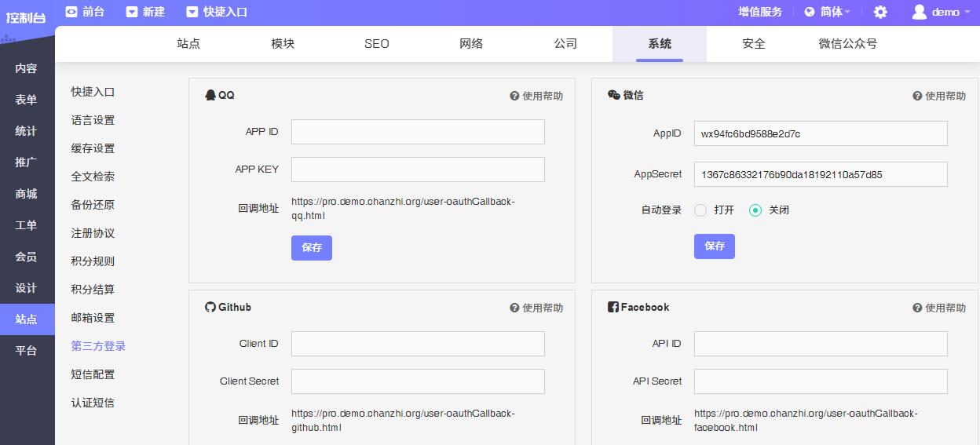980x445 pixels.
Task: Click the help question icon in the Github panel
Action: (514, 308)
